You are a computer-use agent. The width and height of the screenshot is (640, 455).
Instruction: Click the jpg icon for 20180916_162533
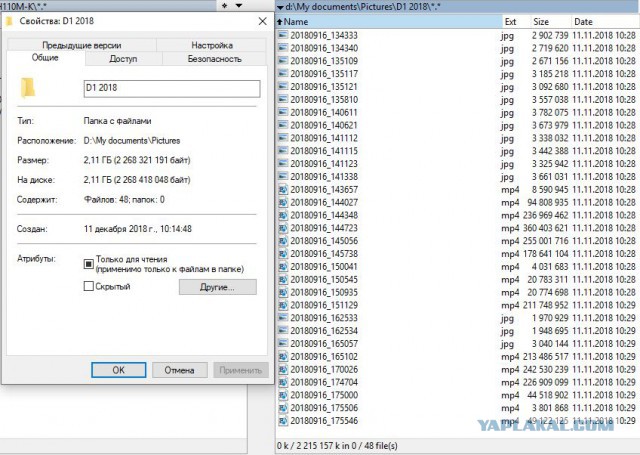283,318
